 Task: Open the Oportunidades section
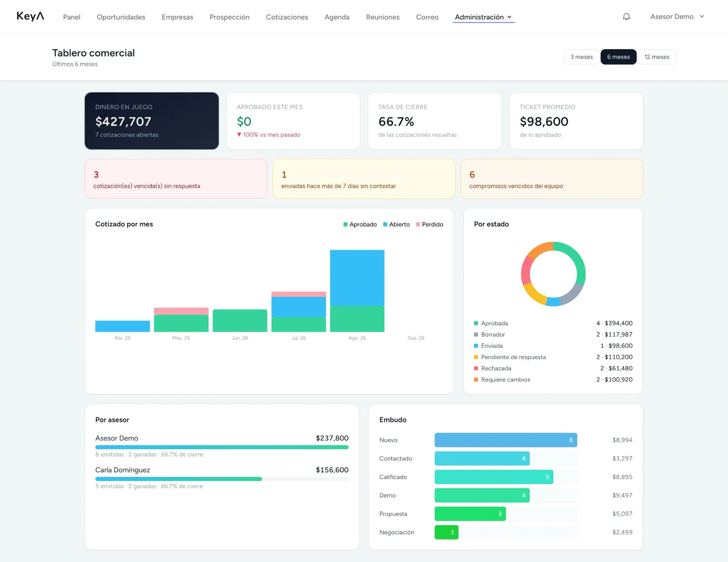click(121, 17)
